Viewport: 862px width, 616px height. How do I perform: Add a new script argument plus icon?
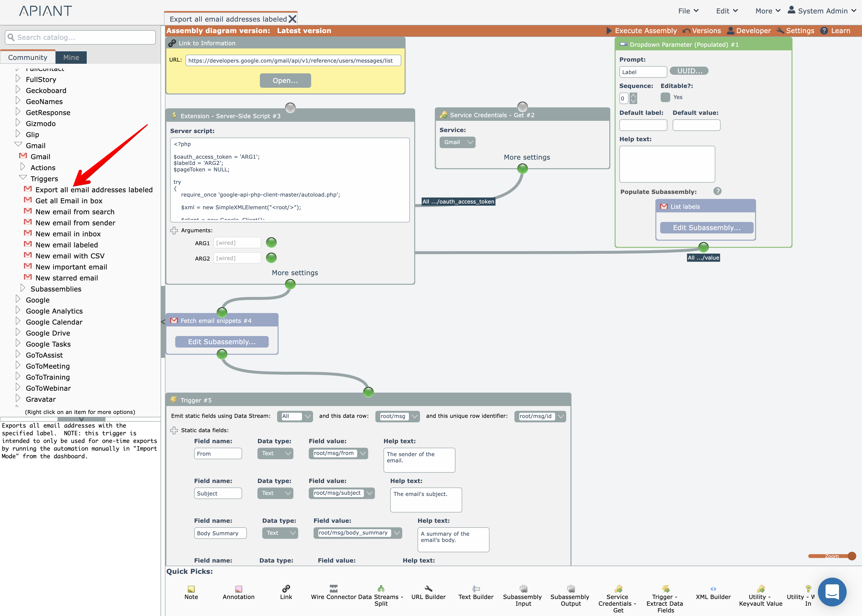[x=174, y=230]
